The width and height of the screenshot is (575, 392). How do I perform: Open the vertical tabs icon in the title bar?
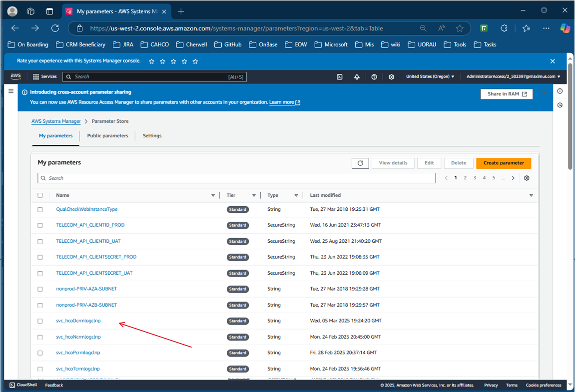point(49,11)
